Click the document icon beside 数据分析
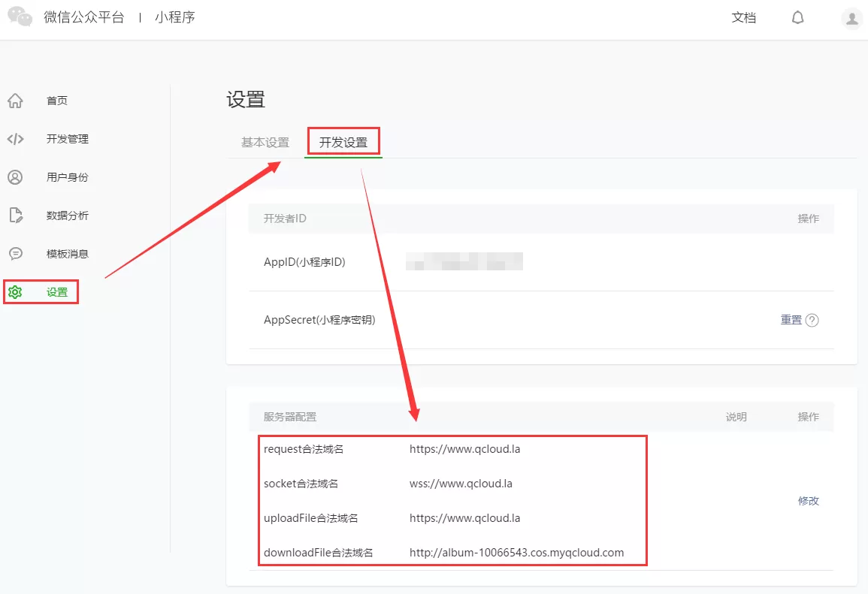 coord(16,215)
